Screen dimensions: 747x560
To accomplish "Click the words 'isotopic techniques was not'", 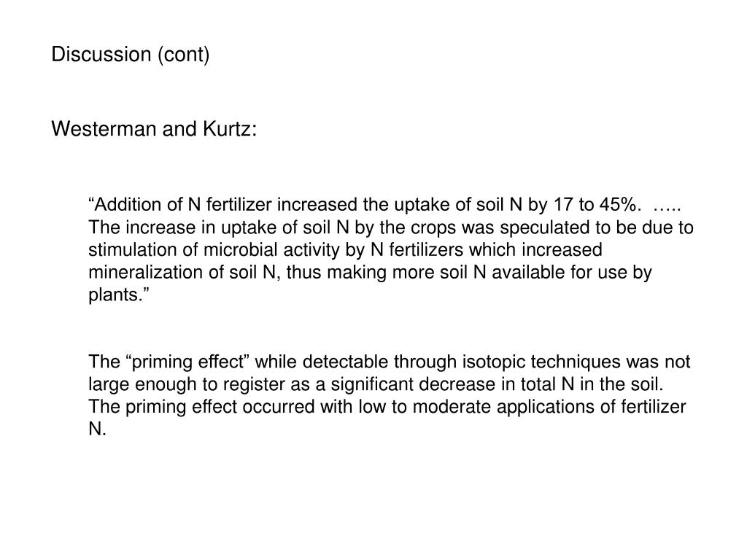I will (x=576, y=362).
